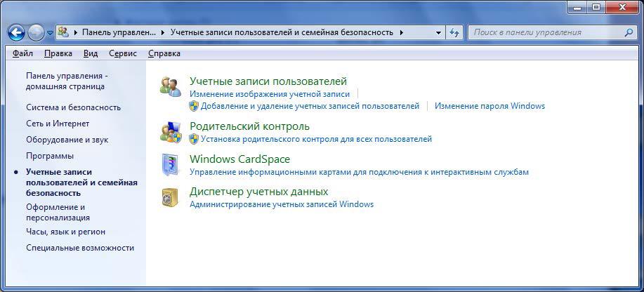644x292 pixels.
Task: Open Оформление и персонализация category
Action: click(x=58, y=212)
